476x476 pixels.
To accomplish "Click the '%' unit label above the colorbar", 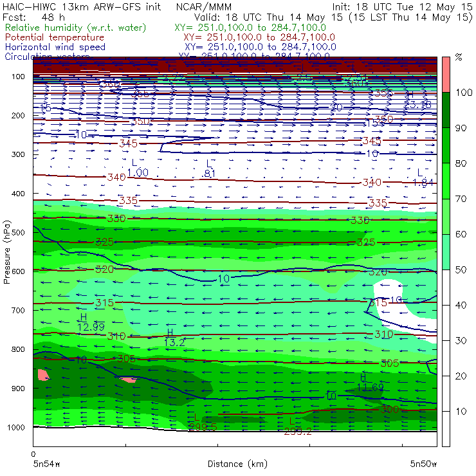I will 459,57.
